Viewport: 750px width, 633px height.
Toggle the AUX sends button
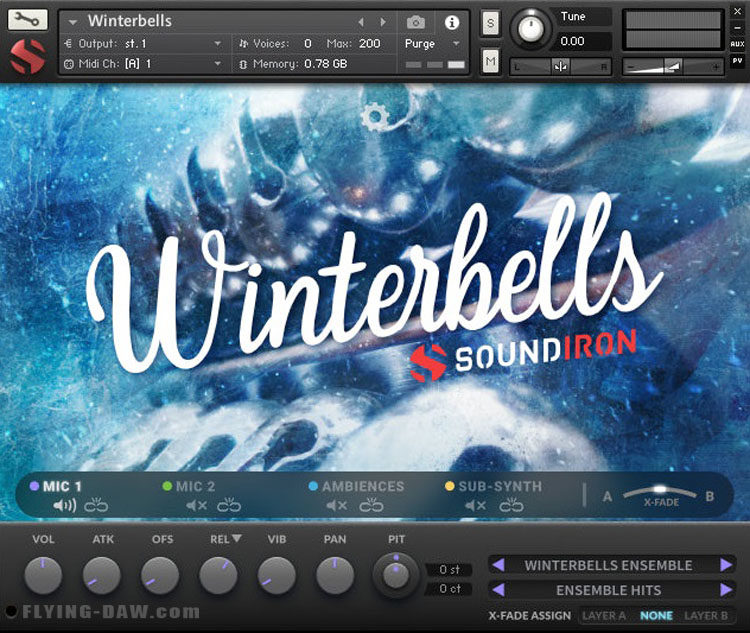[737, 44]
